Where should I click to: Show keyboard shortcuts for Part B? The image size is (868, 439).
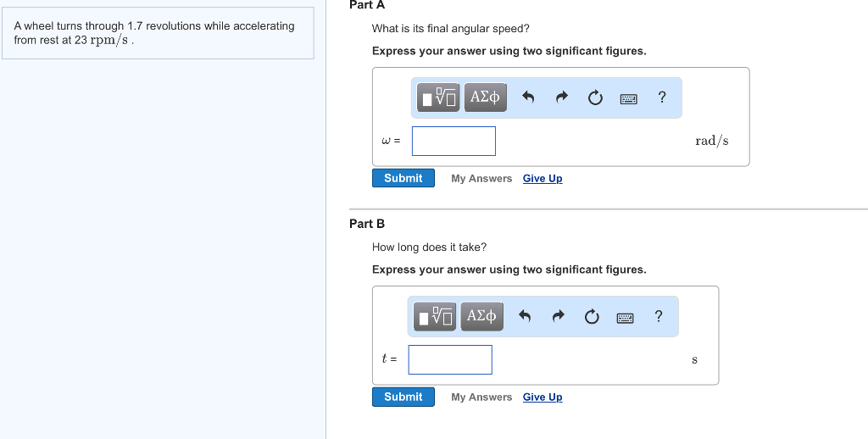625,317
